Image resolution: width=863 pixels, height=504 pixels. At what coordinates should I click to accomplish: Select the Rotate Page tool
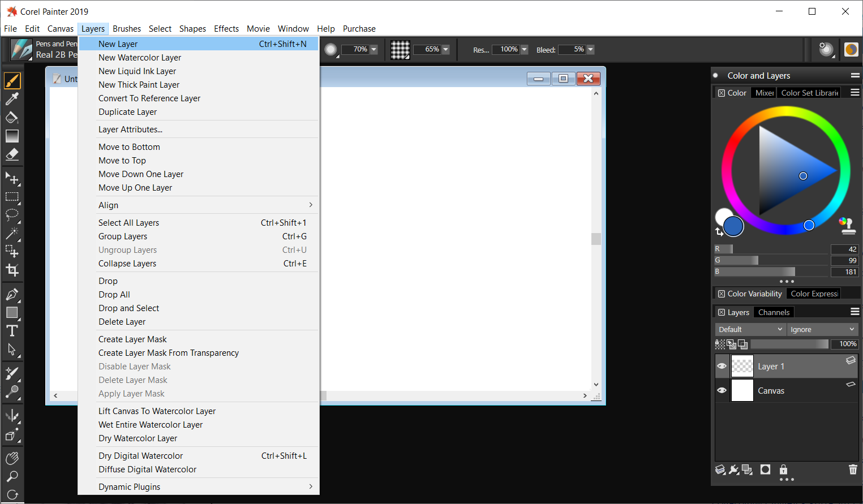pos(12,494)
